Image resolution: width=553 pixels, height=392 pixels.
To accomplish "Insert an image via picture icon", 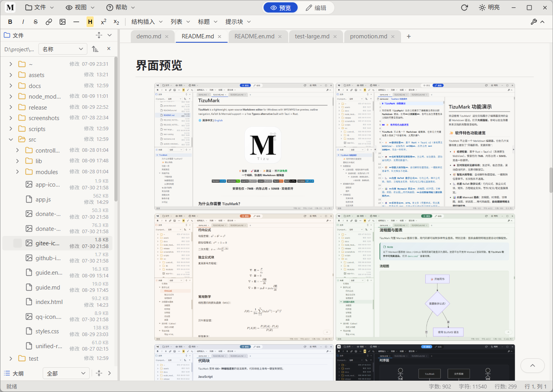I will pyautogui.click(x=63, y=22).
